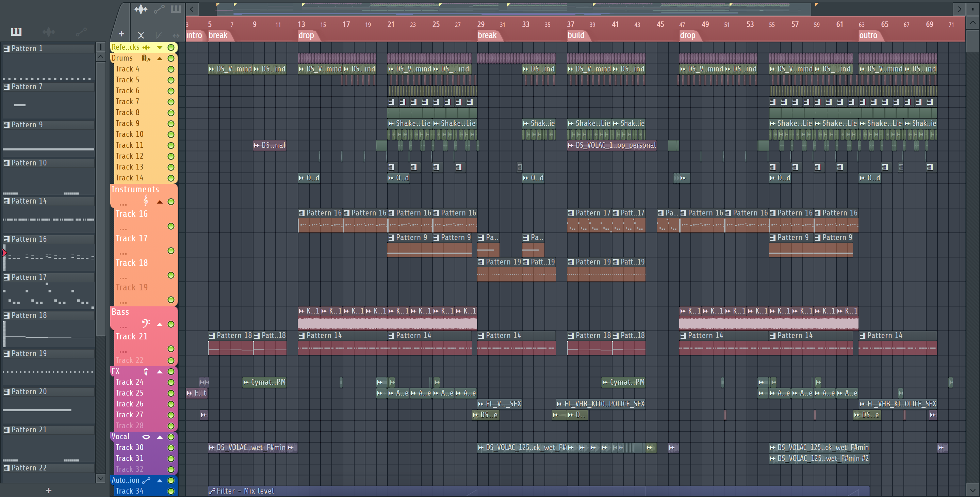
Task: Jump to the first break marker
Action: pos(218,35)
